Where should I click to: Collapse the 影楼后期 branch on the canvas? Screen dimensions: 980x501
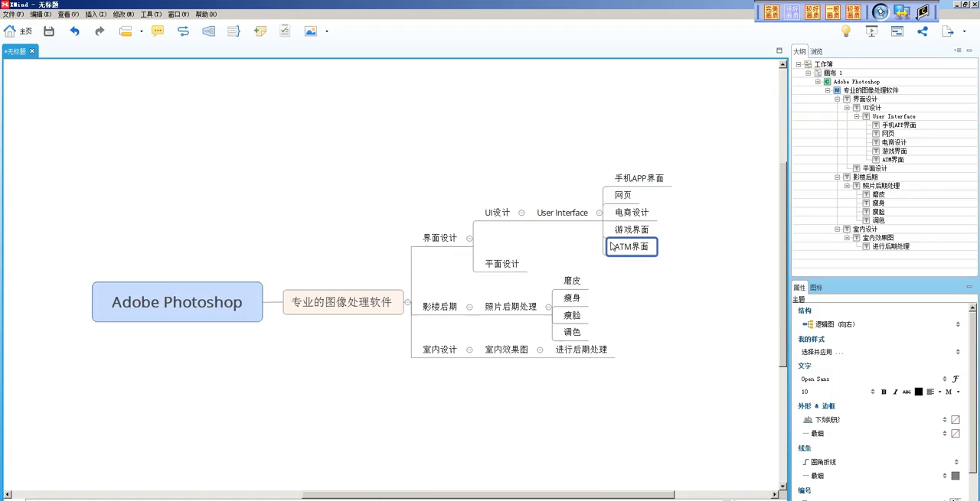469,307
